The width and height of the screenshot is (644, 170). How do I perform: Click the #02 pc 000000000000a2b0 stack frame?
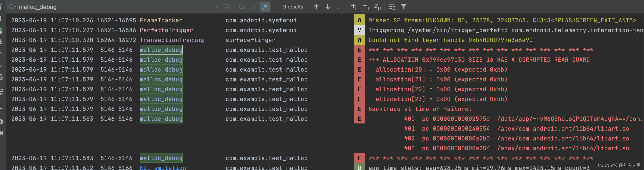(516, 138)
